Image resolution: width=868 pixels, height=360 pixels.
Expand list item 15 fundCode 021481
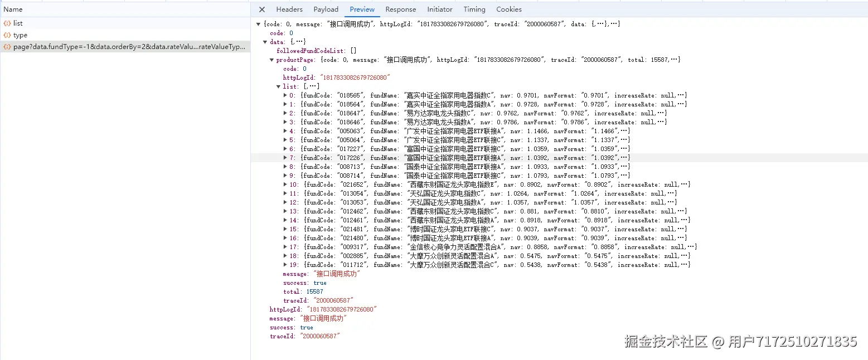point(285,230)
